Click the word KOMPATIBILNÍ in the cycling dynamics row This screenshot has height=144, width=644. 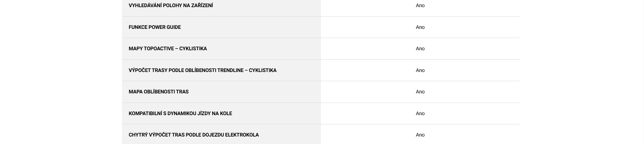click(145, 113)
